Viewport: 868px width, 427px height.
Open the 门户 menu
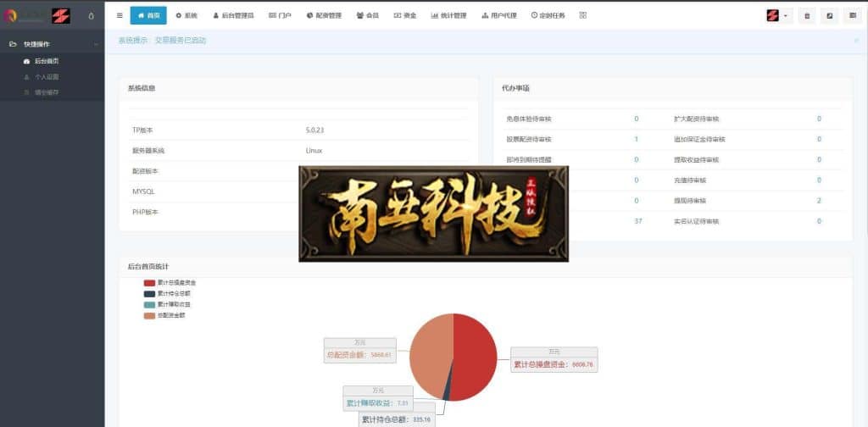click(280, 15)
